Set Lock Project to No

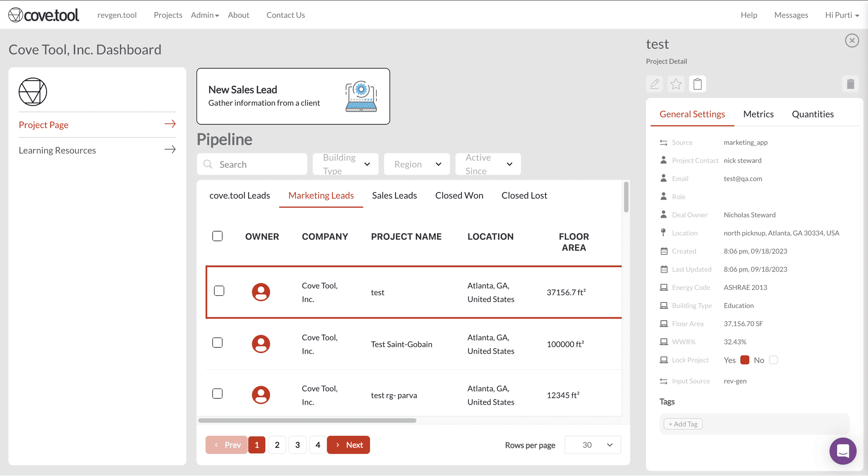[773, 360]
